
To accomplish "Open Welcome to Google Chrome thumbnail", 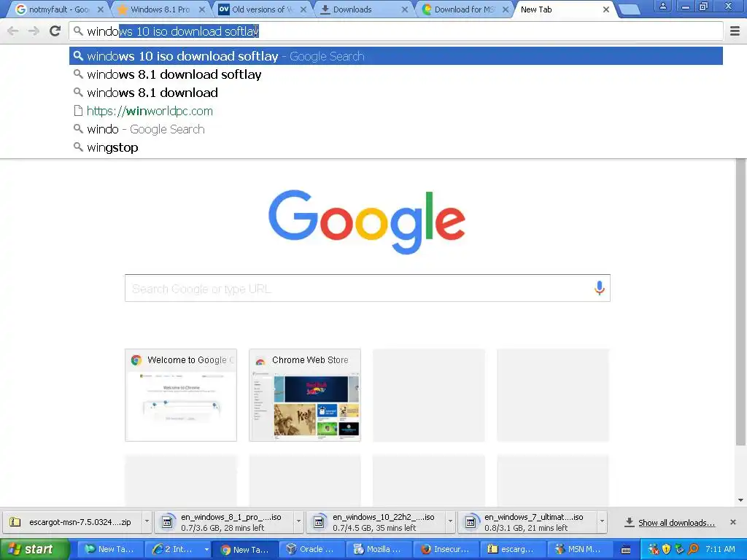I will tap(181, 395).
